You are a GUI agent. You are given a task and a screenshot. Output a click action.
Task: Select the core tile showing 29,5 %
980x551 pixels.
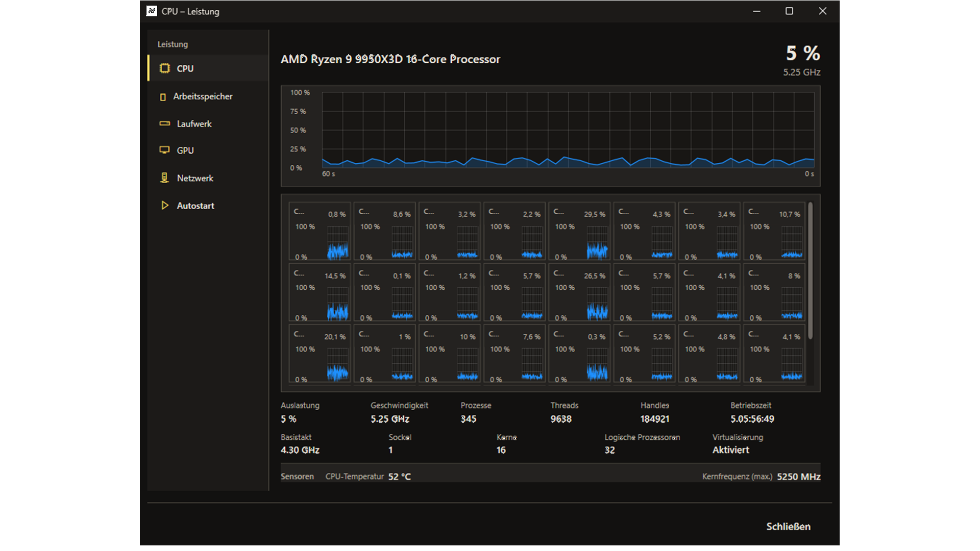[579, 232]
